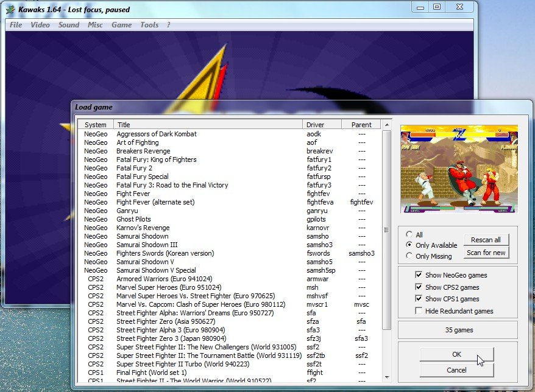Select Street Fighter Zero 3 (Japan 980904)
The width and height of the screenshot is (535, 392).
(x=229, y=338)
